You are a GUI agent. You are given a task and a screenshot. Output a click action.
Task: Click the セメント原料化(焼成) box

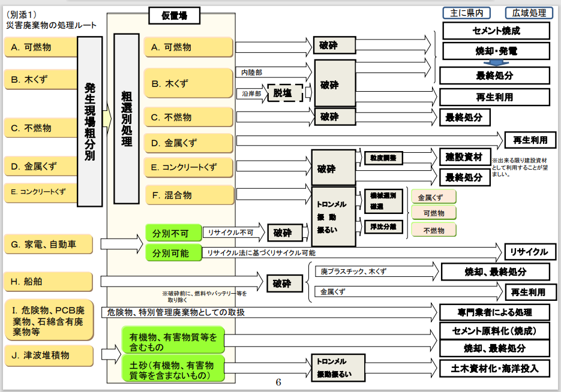[x=494, y=331]
